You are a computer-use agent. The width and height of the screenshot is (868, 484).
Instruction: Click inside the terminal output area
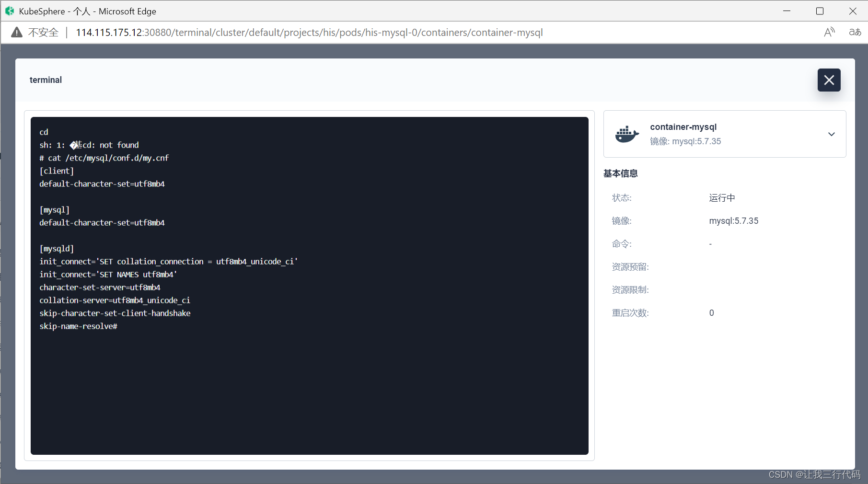point(309,286)
